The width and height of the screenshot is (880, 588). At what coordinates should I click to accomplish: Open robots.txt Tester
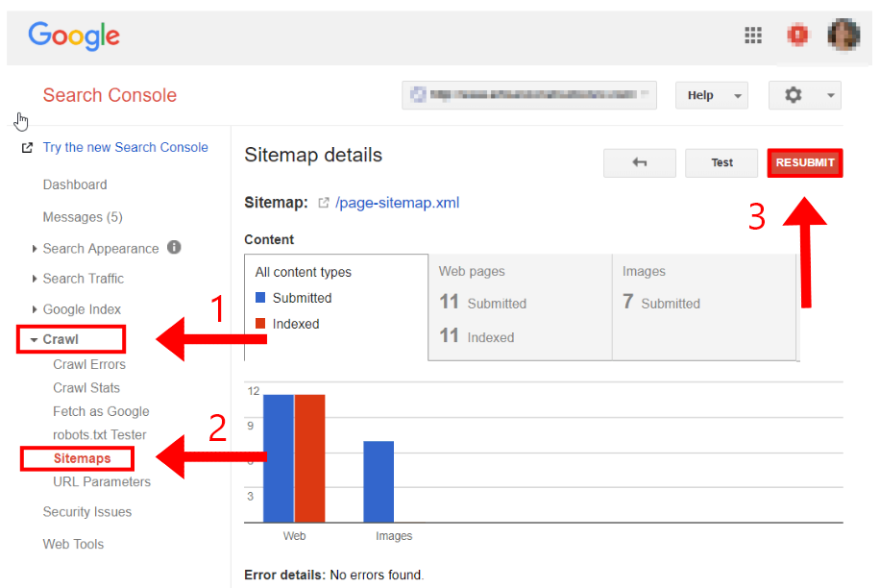pos(99,435)
